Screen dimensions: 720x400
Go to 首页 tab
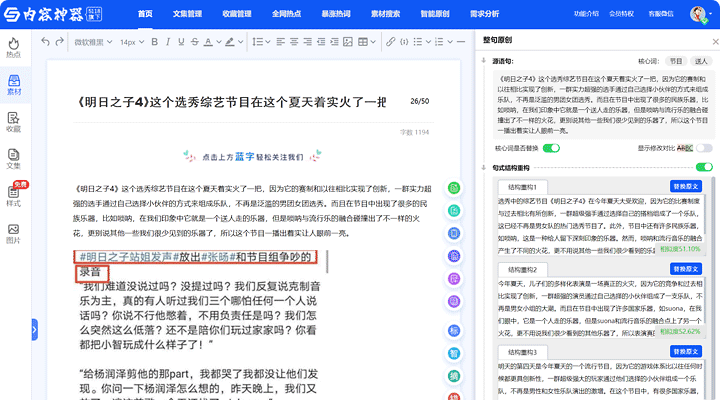click(145, 14)
